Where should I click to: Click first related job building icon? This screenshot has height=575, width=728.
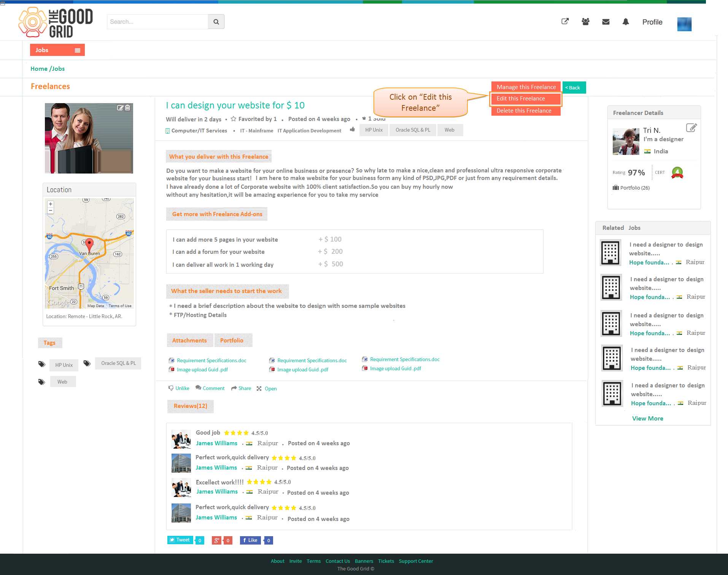click(610, 253)
